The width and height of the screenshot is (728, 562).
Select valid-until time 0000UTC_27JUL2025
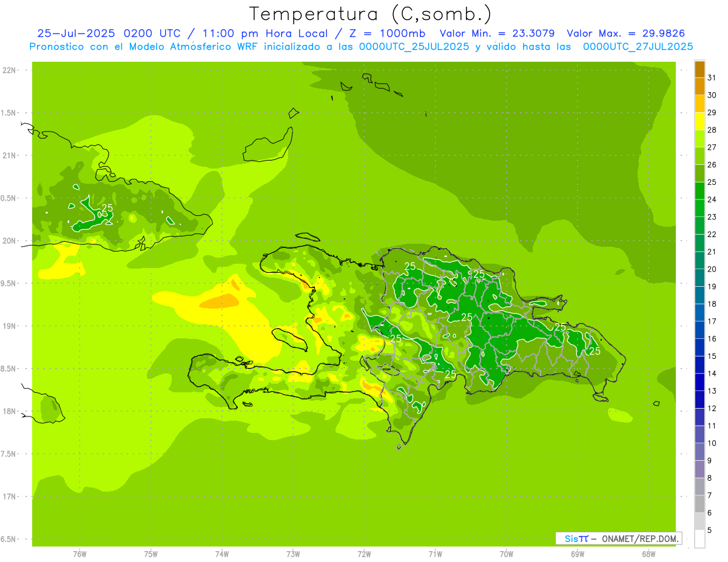point(638,47)
